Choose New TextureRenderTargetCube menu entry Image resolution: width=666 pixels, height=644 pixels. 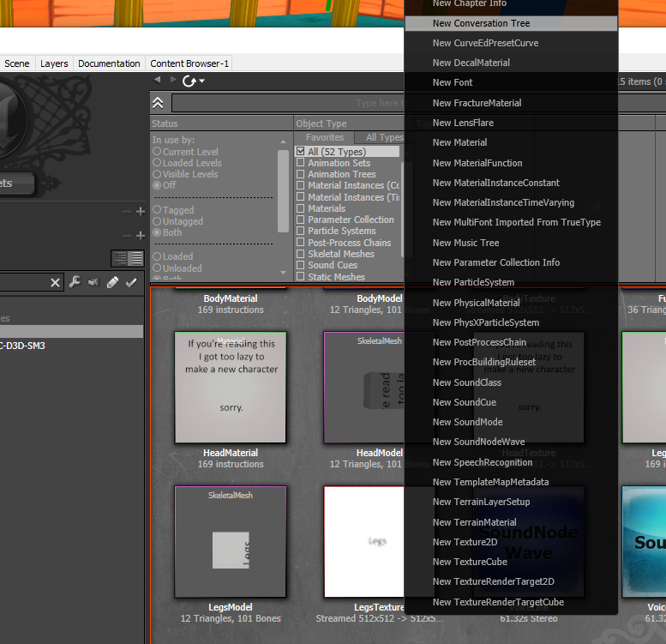point(511,602)
